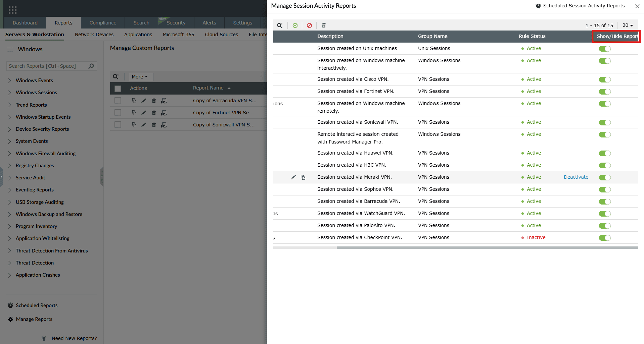The width and height of the screenshot is (644, 344).
Task: Click Deactivate for Meraki VPN rule
Action: [576, 177]
